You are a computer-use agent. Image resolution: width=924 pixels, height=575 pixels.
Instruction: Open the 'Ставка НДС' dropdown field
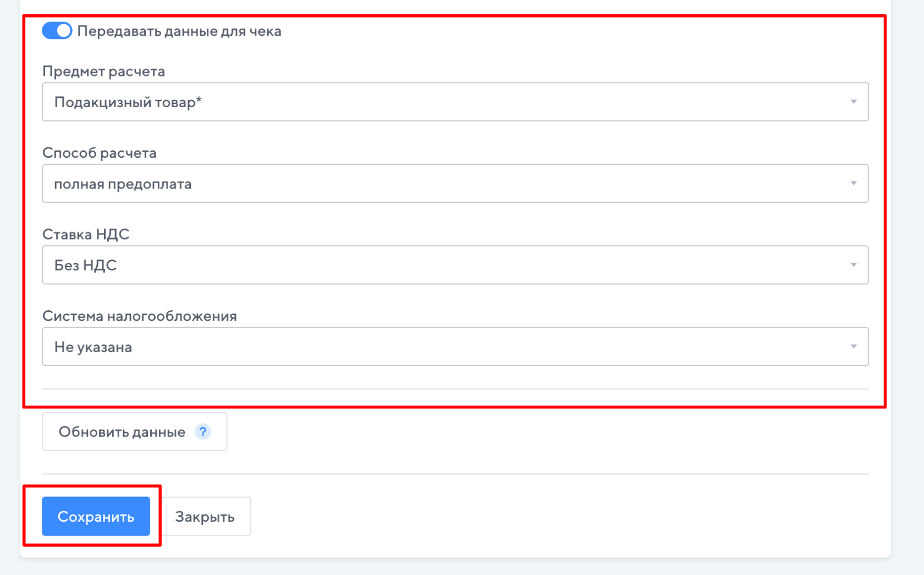[454, 265]
